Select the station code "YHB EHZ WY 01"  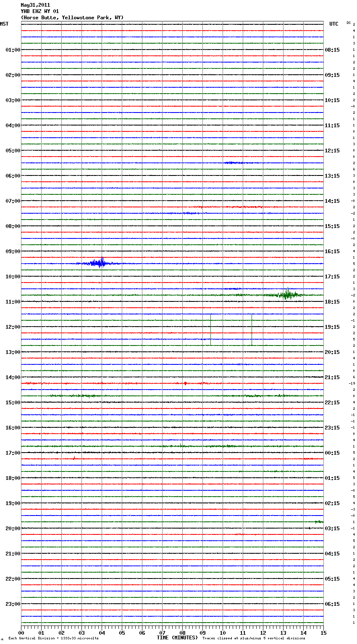(40, 11)
